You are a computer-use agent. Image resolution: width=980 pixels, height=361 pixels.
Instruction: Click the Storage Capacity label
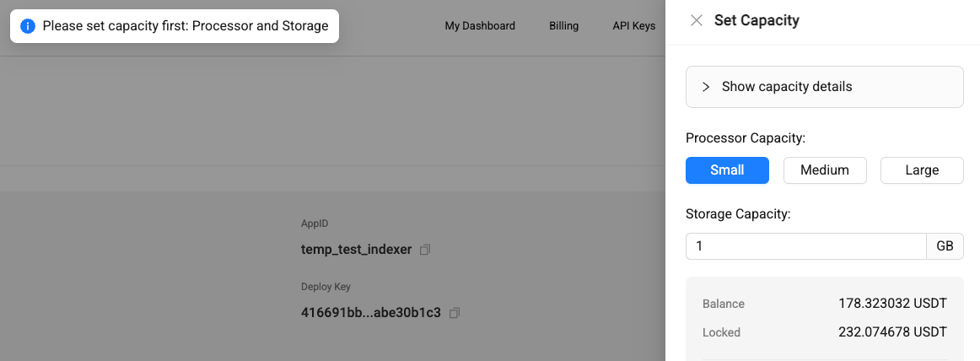click(x=738, y=214)
